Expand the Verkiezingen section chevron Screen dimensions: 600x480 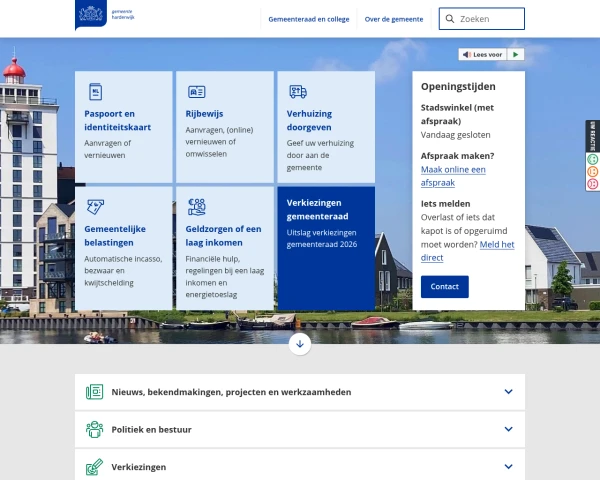508,467
